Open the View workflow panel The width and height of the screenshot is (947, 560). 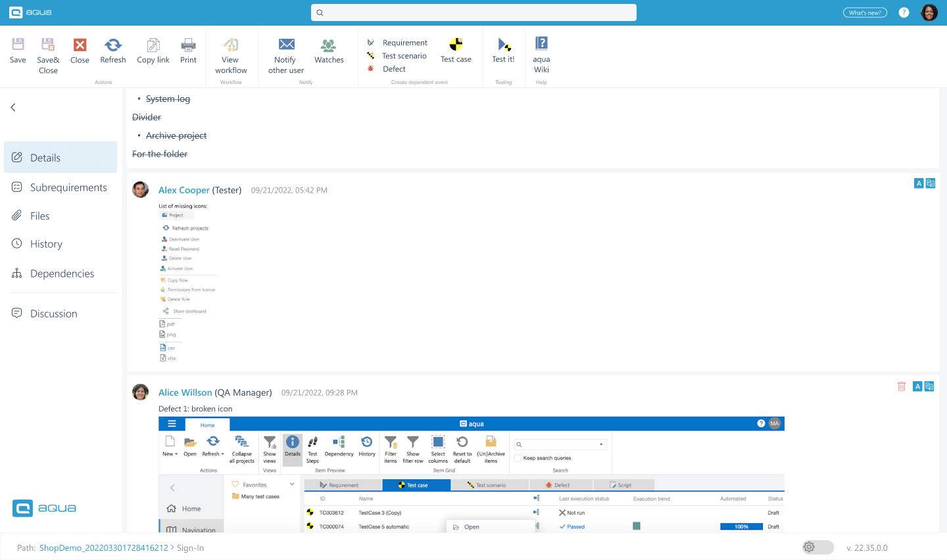[x=230, y=56]
